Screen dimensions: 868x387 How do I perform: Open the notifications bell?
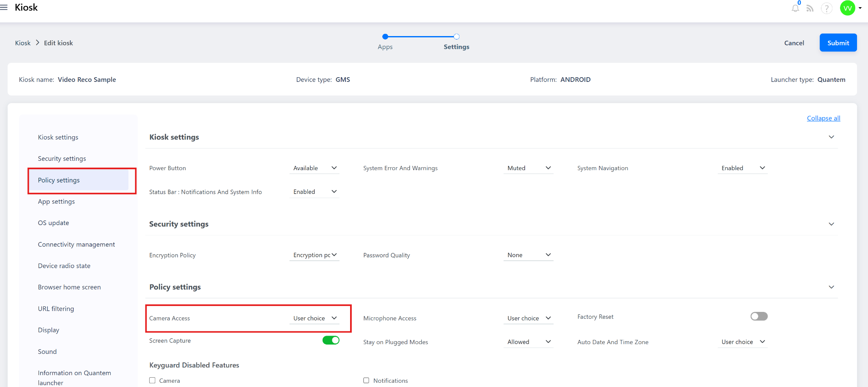795,8
